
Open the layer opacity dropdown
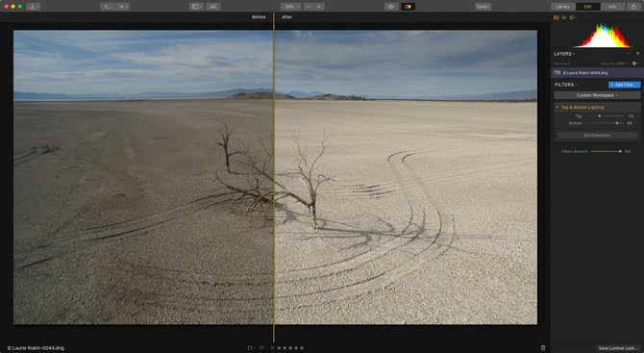click(x=615, y=63)
